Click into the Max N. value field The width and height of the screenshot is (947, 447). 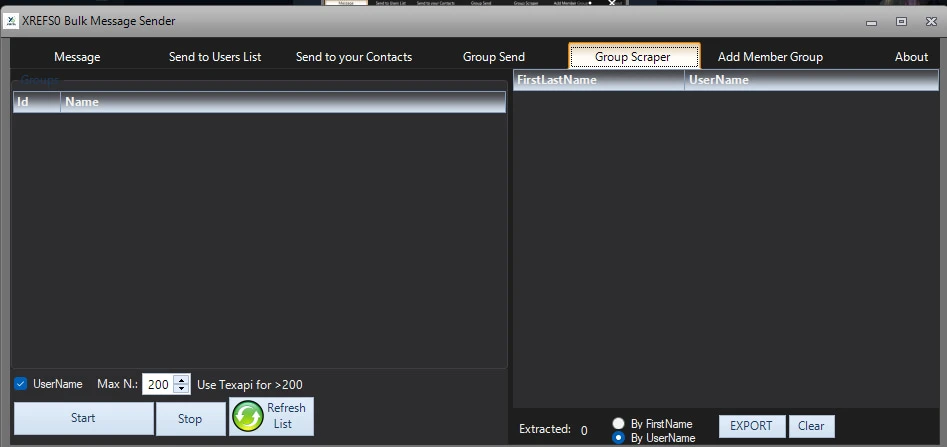point(158,384)
